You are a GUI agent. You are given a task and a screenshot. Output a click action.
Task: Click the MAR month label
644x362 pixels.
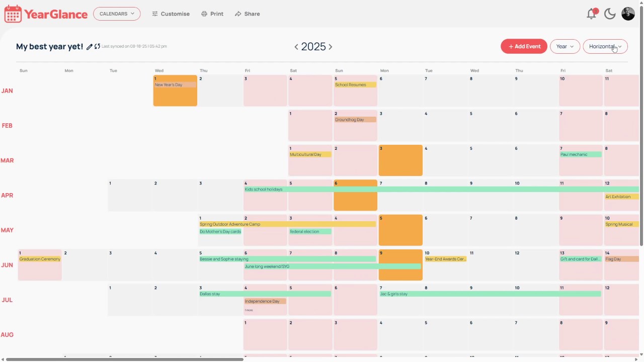7,160
